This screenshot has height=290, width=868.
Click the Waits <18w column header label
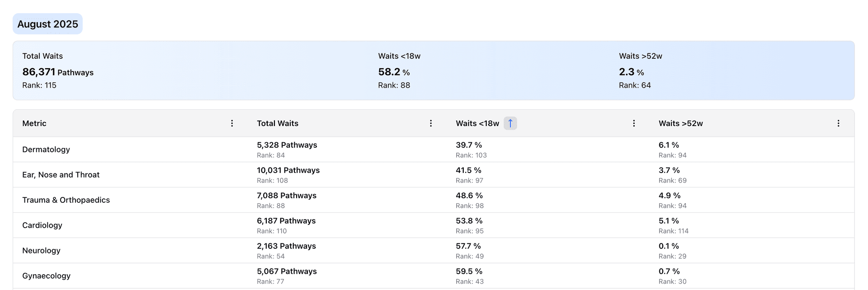[477, 123]
